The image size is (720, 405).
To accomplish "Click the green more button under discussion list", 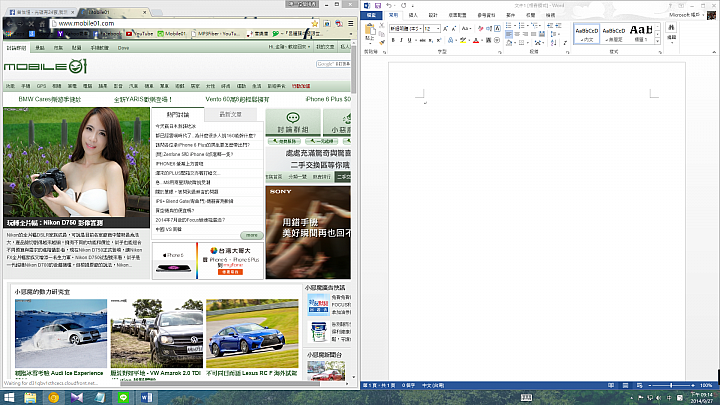I will coord(252,235).
